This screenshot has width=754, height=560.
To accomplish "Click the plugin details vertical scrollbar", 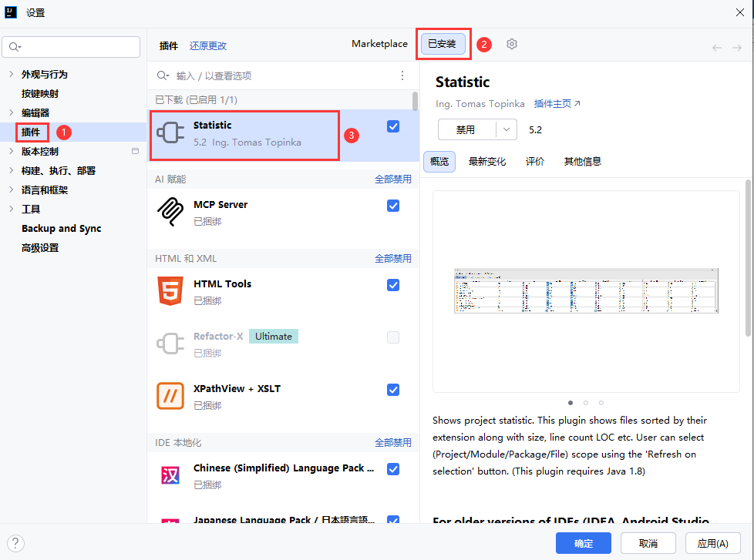I will pos(748,258).
